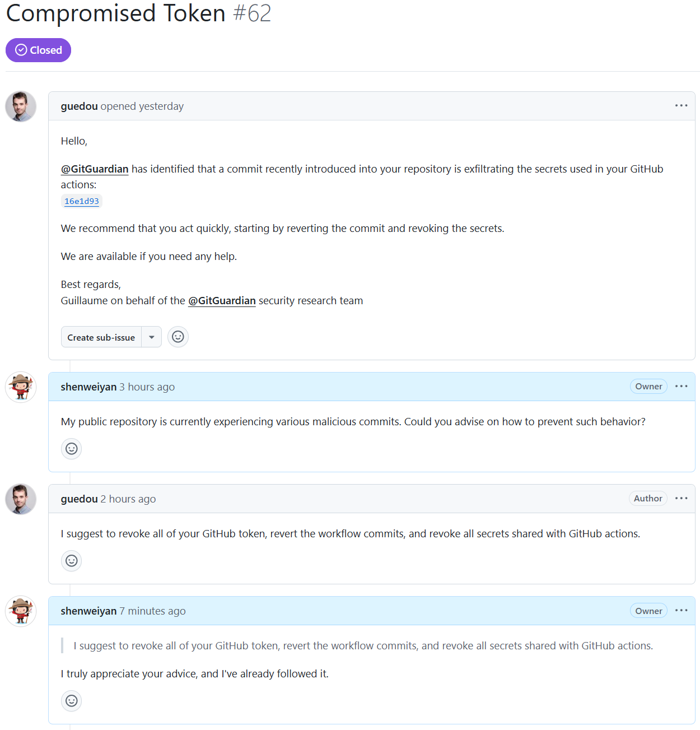The image size is (700, 730).
Task: Open the @GitGuardian mention in the signature
Action: (x=222, y=301)
